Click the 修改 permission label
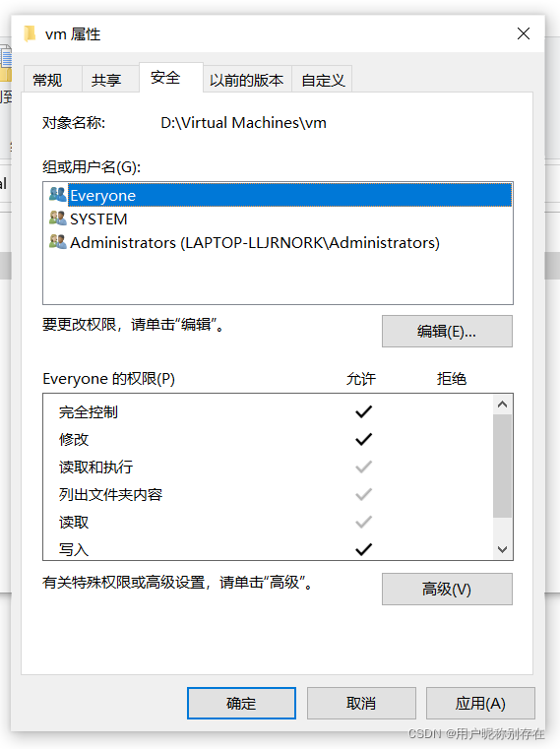The image size is (560, 749). pyautogui.click(x=74, y=440)
